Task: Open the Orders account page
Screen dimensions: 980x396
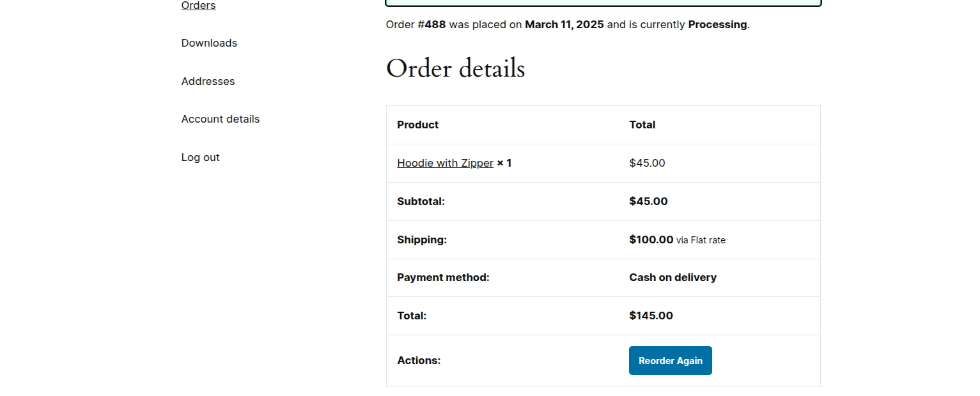Action: click(198, 6)
